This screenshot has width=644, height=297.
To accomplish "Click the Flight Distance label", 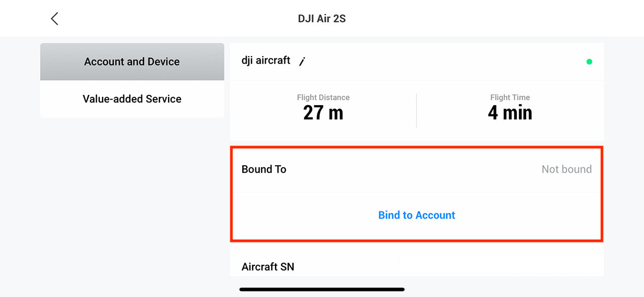I will click(323, 98).
